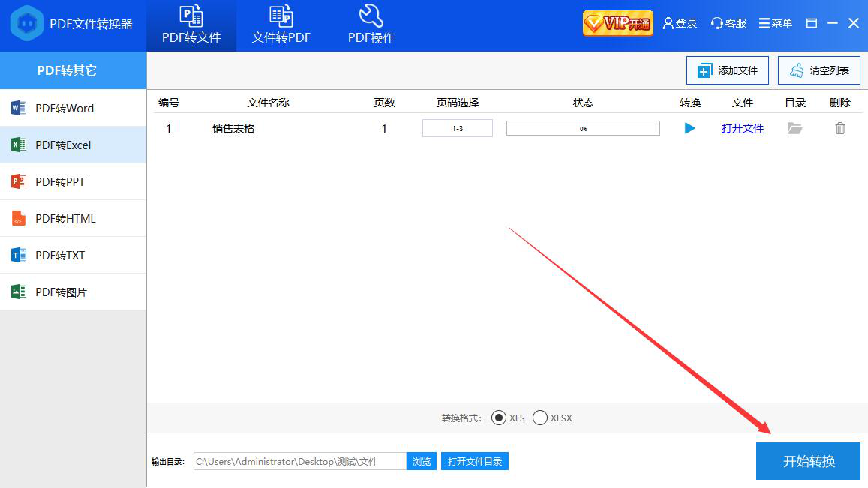This screenshot has height=488, width=868.
Task: Click the 打开文件 link
Action: pos(743,128)
